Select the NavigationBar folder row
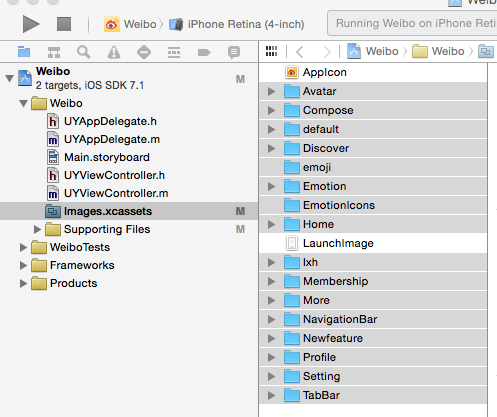Screen dimensions: 497x417 (373, 320)
